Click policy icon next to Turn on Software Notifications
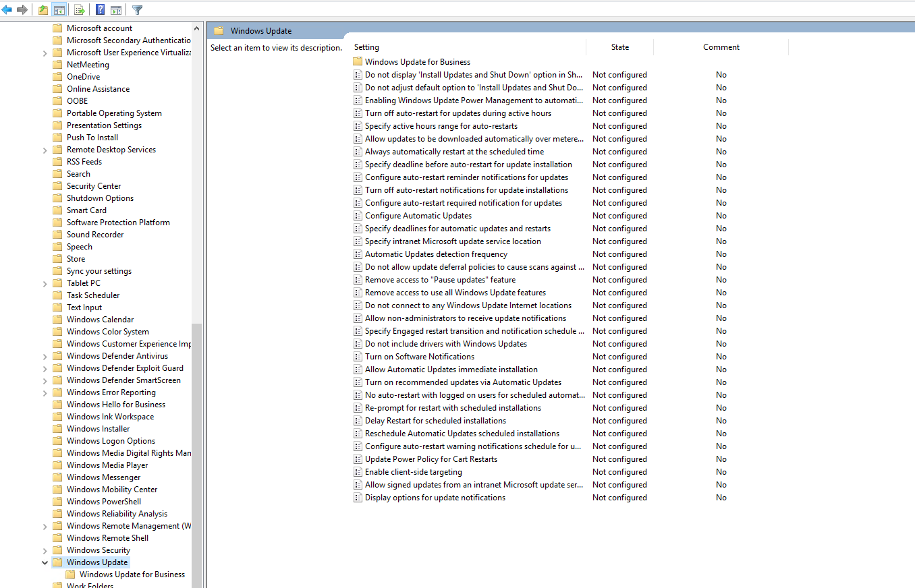The height and width of the screenshot is (588, 915). click(x=358, y=357)
